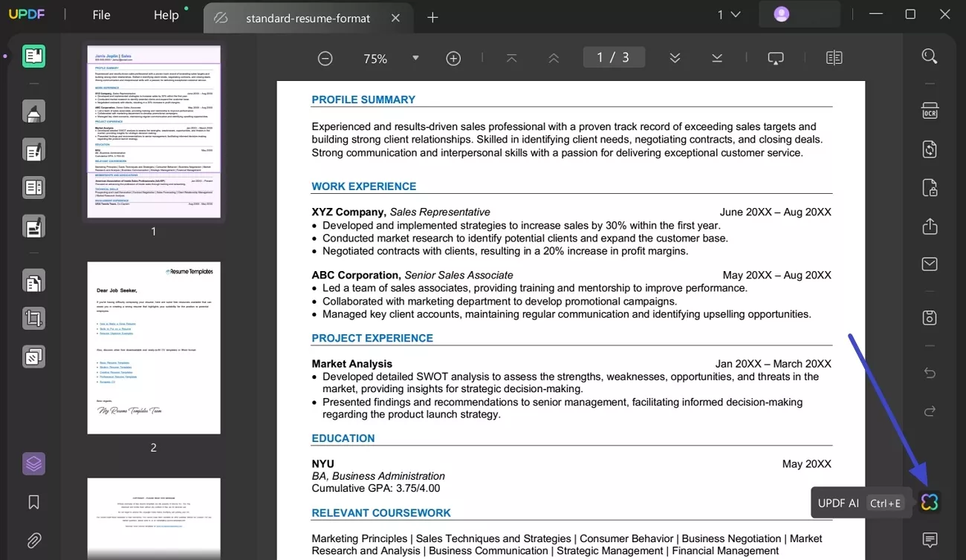Open the comment panel icon
The height and width of the screenshot is (560, 966).
click(929, 540)
